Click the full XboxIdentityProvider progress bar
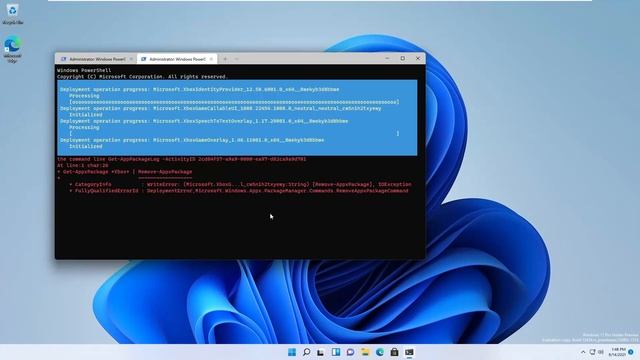The image size is (640, 360). (x=234, y=102)
